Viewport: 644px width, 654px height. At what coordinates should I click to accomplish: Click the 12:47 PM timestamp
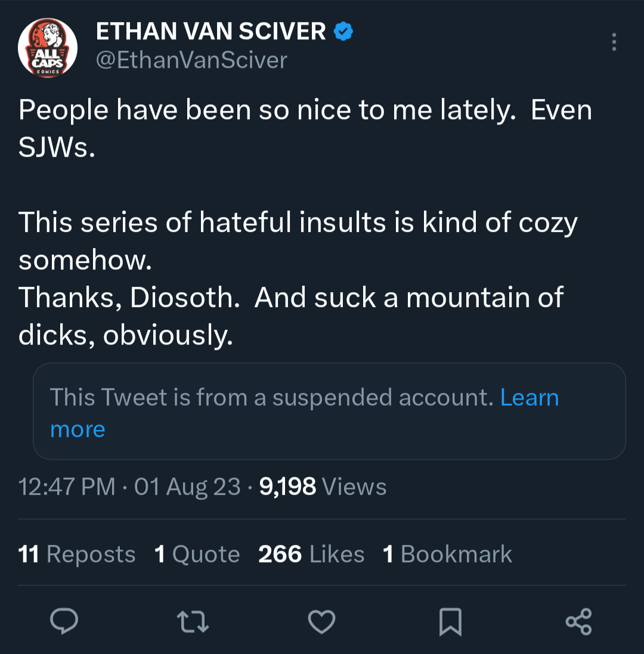pyautogui.click(x=67, y=487)
